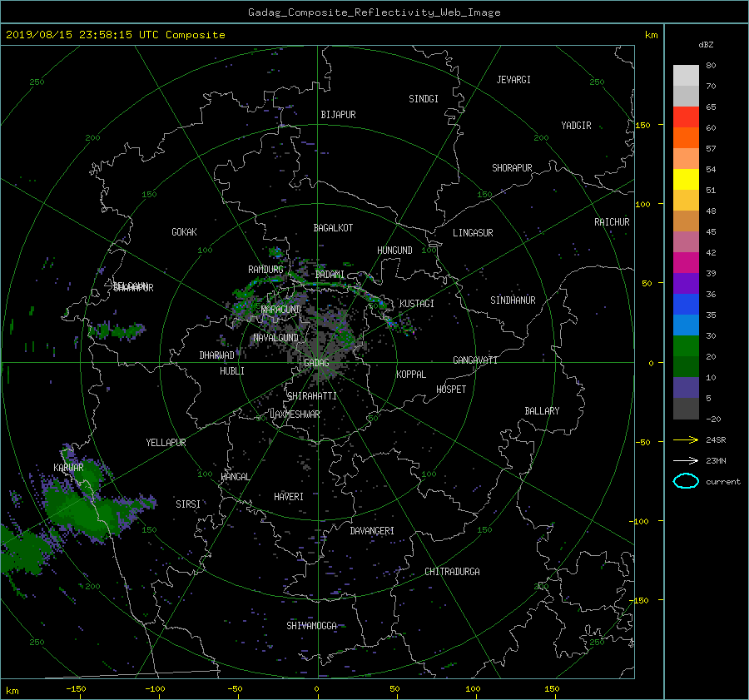Click the HANGAL city label
Image resolution: width=749 pixels, height=700 pixels.
click(235, 477)
